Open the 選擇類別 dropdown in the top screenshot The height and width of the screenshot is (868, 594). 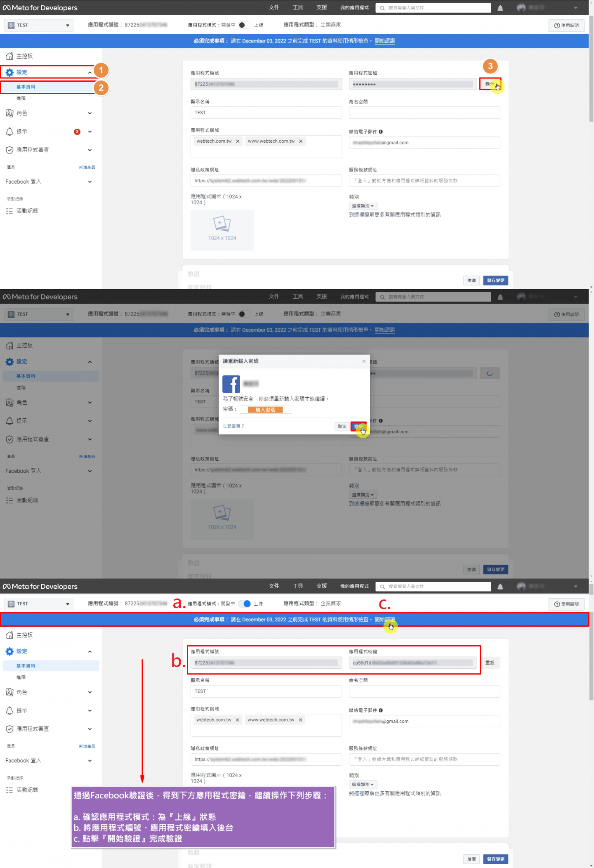[x=363, y=206]
